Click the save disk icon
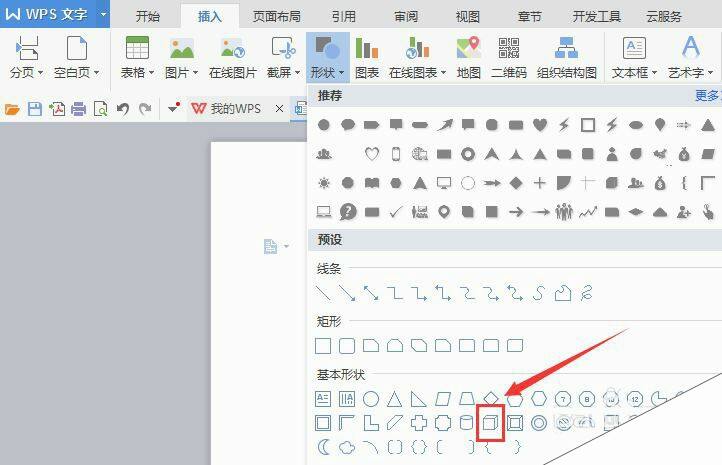Image resolution: width=722 pixels, height=465 pixels. (x=35, y=109)
